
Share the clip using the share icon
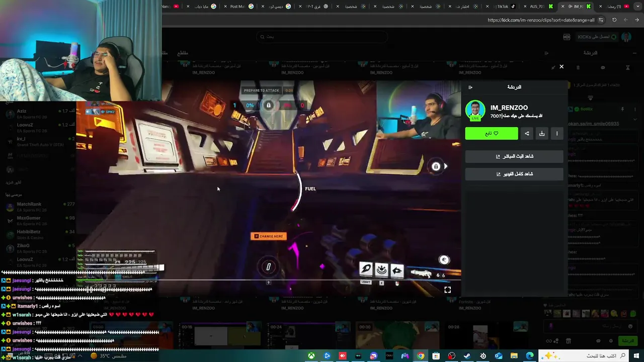click(527, 133)
